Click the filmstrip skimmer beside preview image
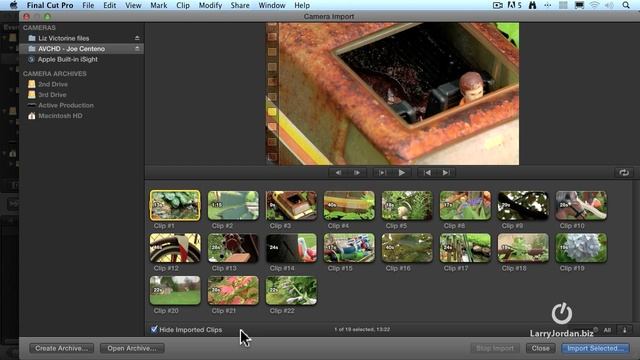The image size is (640, 360). pyautogui.click(x=272, y=94)
